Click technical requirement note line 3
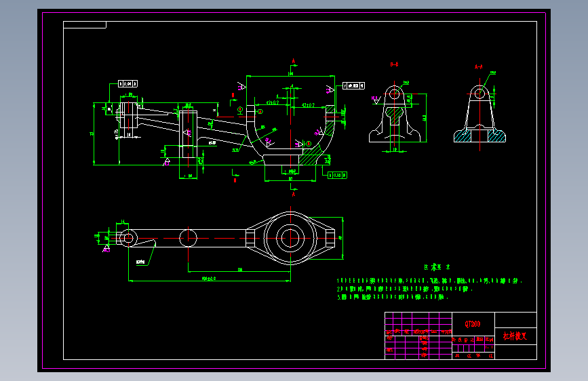The height and width of the screenshot is (381, 588). (x=393, y=297)
